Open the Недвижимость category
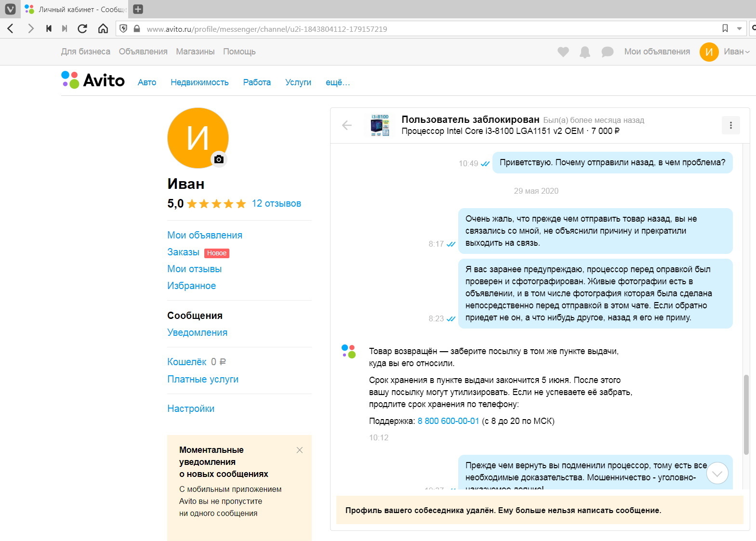756x541 pixels. click(x=199, y=82)
